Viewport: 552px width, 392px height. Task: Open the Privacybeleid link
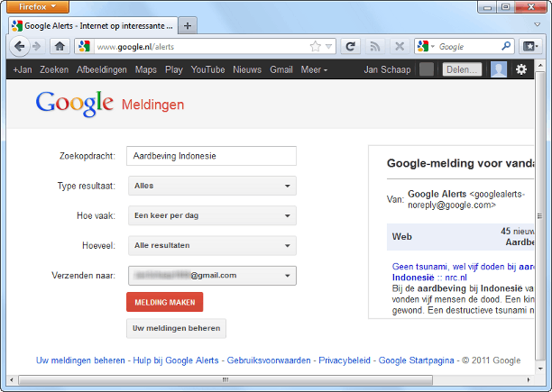(x=345, y=360)
